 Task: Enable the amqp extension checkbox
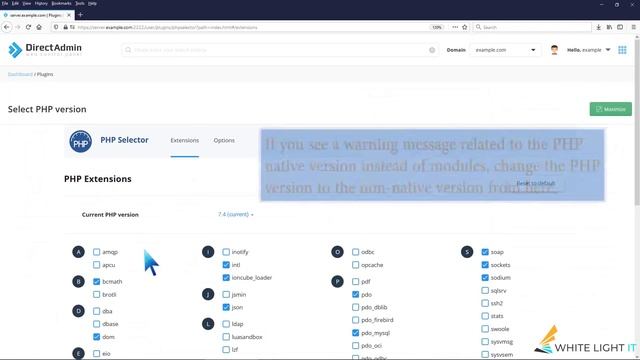(96, 252)
